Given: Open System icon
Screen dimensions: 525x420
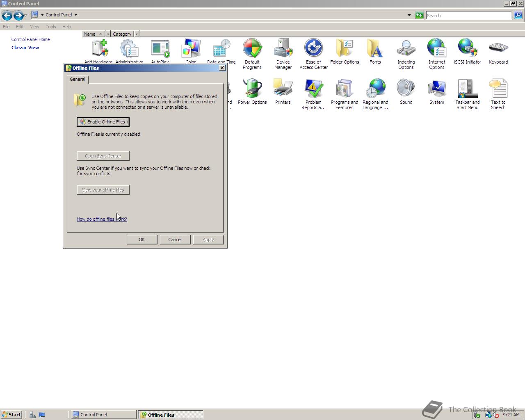Looking at the screenshot, I should [x=437, y=92].
